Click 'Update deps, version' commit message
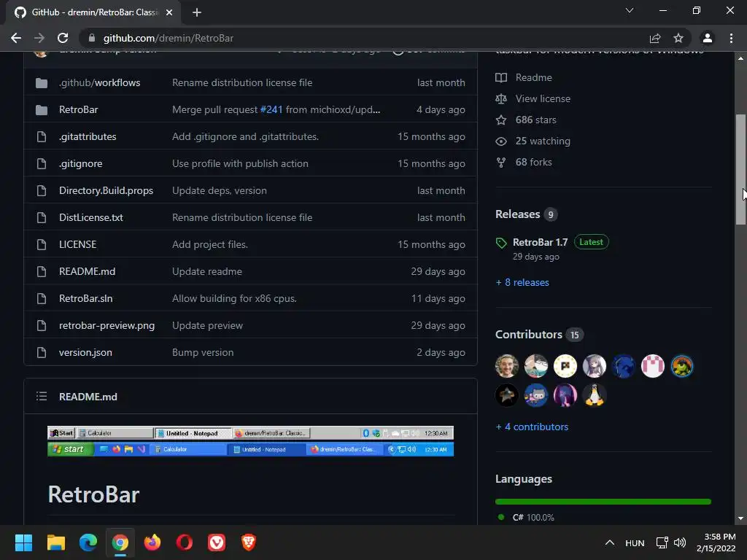747x560 pixels. tap(220, 190)
